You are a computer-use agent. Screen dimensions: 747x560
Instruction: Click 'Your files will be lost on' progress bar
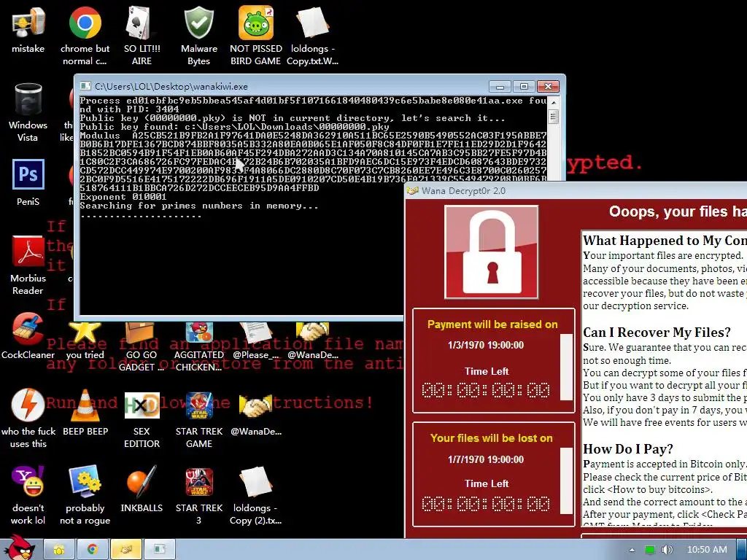[566, 481]
